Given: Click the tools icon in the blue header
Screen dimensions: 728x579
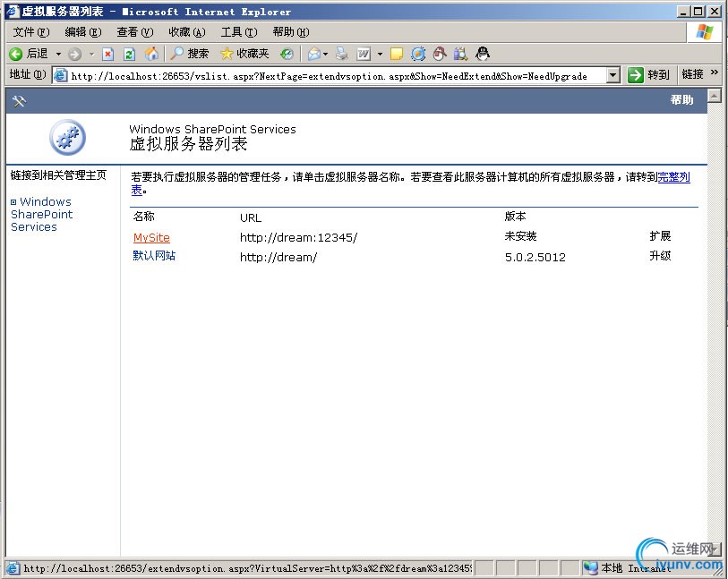Looking at the screenshot, I should (x=19, y=100).
